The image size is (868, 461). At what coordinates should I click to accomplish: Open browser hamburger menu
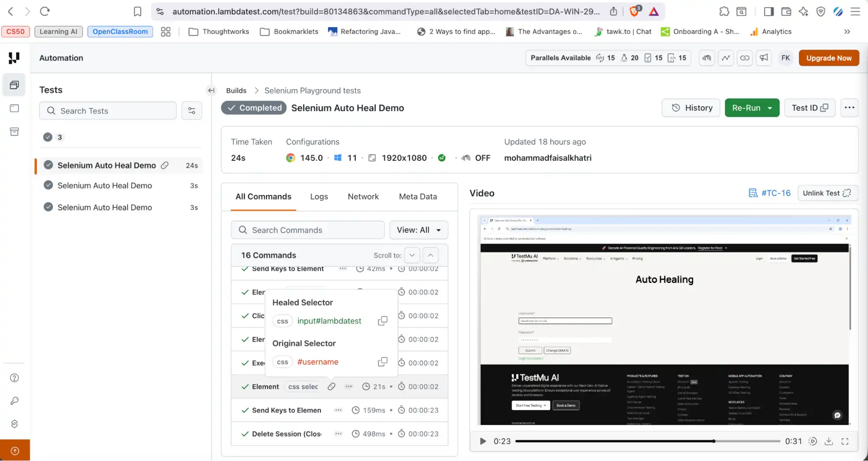tap(855, 11)
